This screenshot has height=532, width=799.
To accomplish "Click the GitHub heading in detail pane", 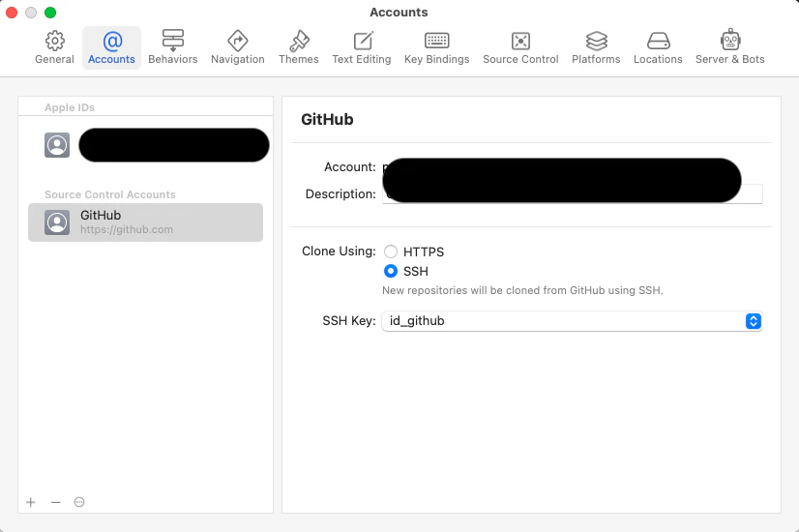I will (327, 119).
